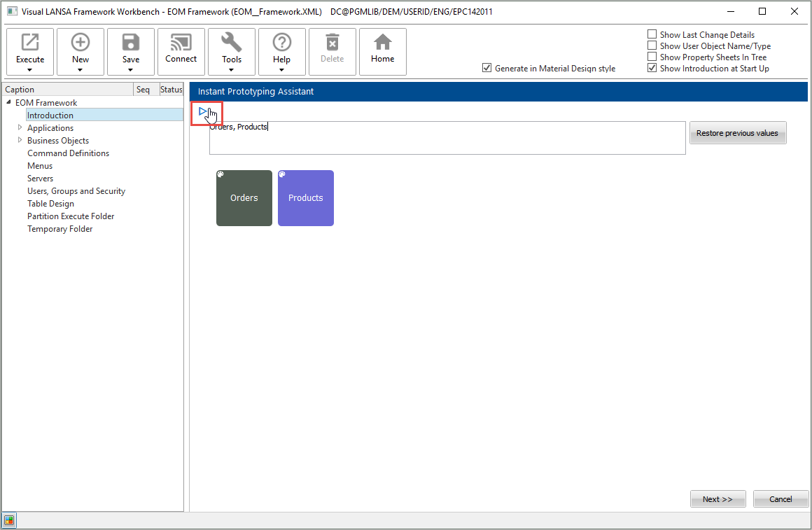Open Servers in the tree
Screen dimensions: 812x530
pyautogui.click(x=41, y=179)
